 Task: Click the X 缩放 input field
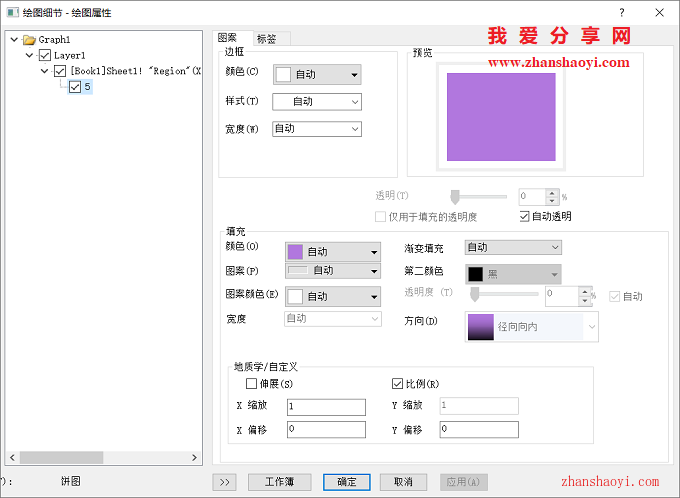326,407
